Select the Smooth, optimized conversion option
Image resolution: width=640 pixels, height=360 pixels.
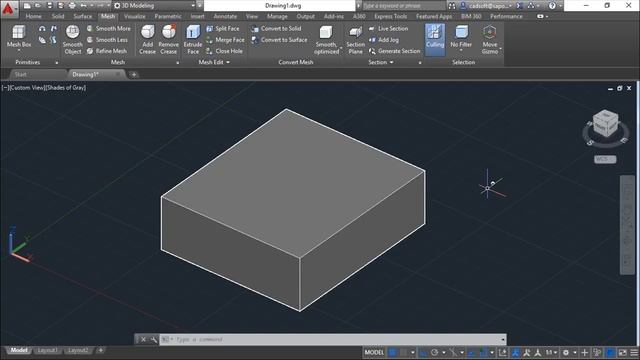tap(327, 40)
